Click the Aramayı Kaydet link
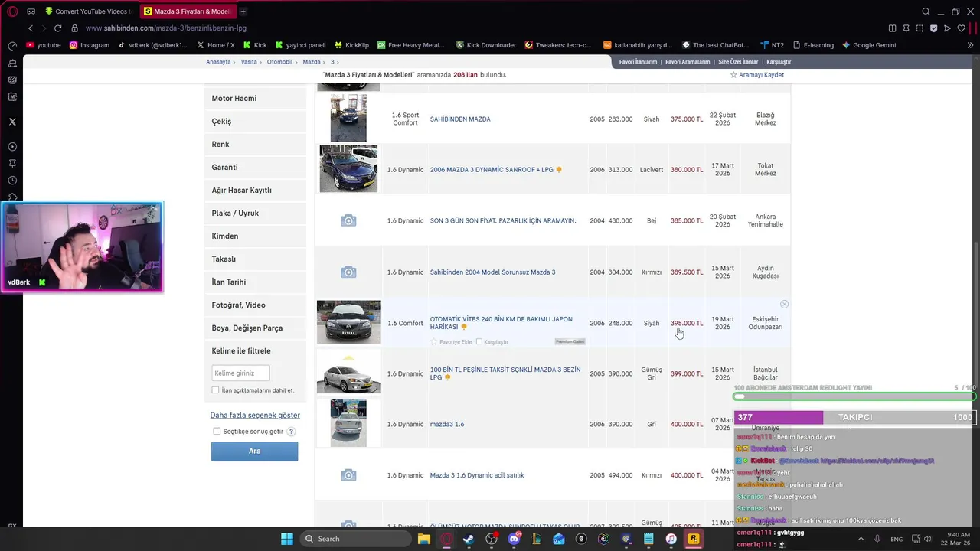Screen dimensions: 980x551 761,75
